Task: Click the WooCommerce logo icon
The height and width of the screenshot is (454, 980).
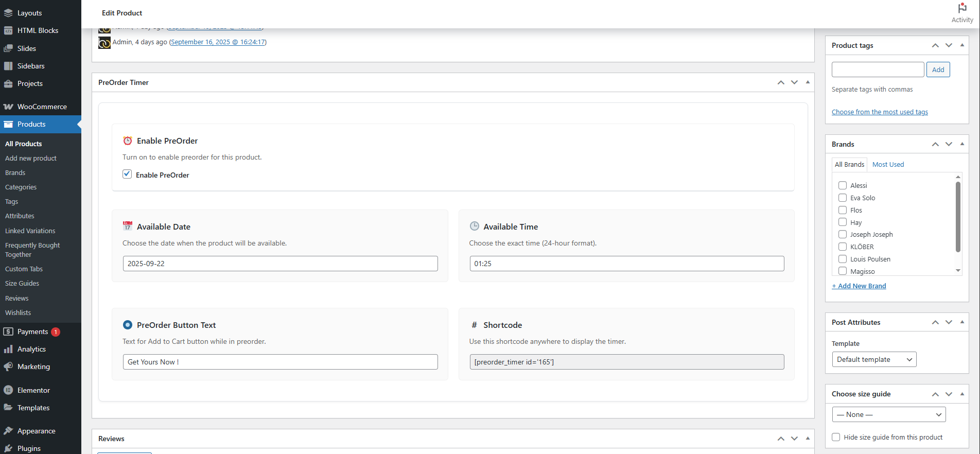Action: [x=8, y=107]
